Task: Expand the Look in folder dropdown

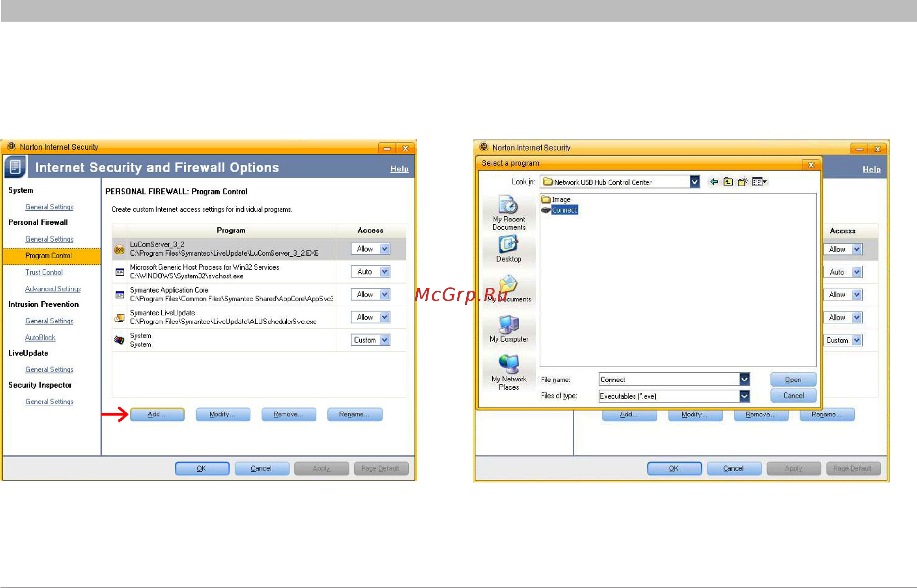Action: tap(694, 182)
